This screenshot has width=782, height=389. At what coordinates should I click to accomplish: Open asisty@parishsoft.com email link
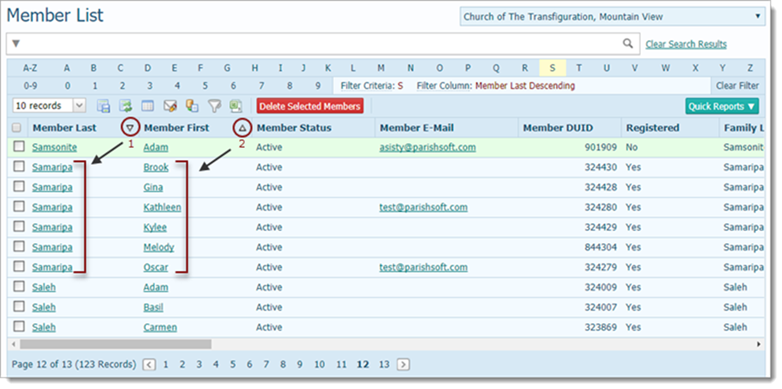427,147
